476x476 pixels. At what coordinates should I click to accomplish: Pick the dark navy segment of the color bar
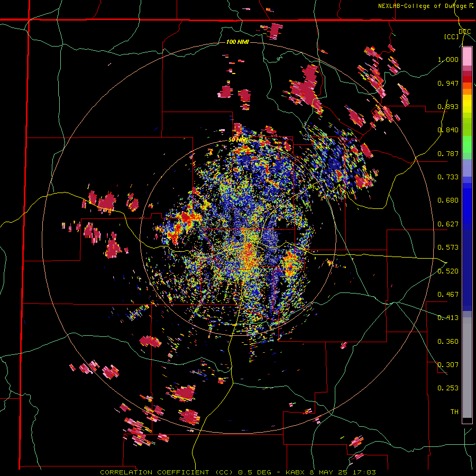467,270
